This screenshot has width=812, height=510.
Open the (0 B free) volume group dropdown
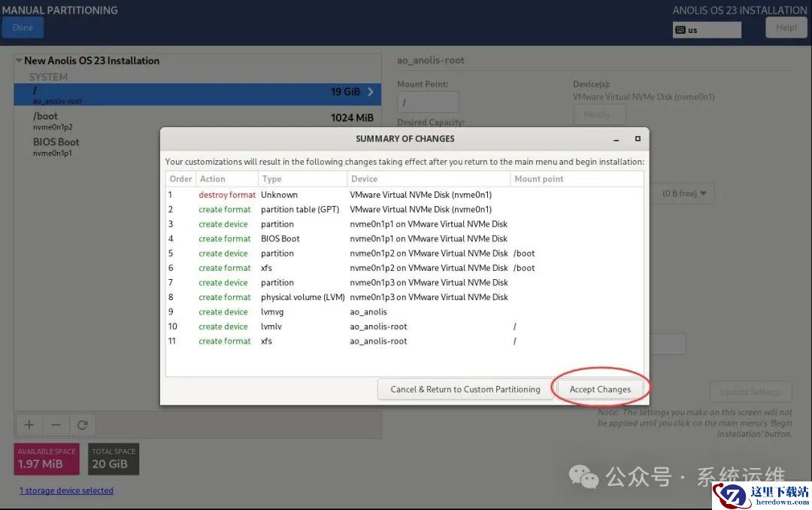(683, 193)
